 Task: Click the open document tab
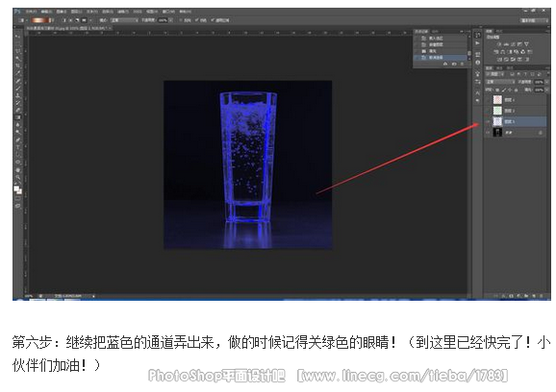coord(67,28)
